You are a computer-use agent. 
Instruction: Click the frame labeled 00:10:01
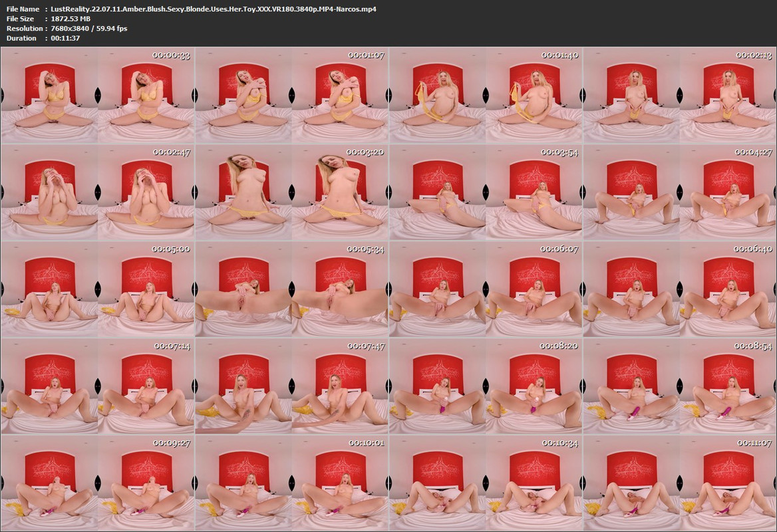[291, 483]
